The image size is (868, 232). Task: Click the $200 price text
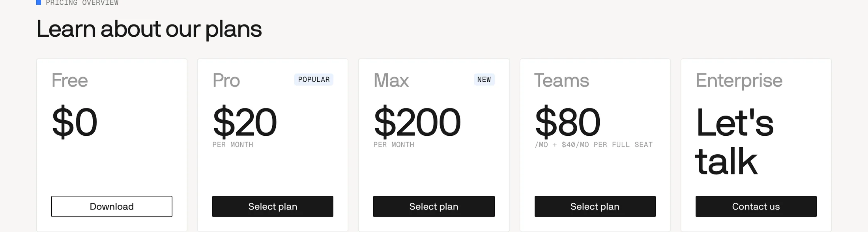click(417, 122)
